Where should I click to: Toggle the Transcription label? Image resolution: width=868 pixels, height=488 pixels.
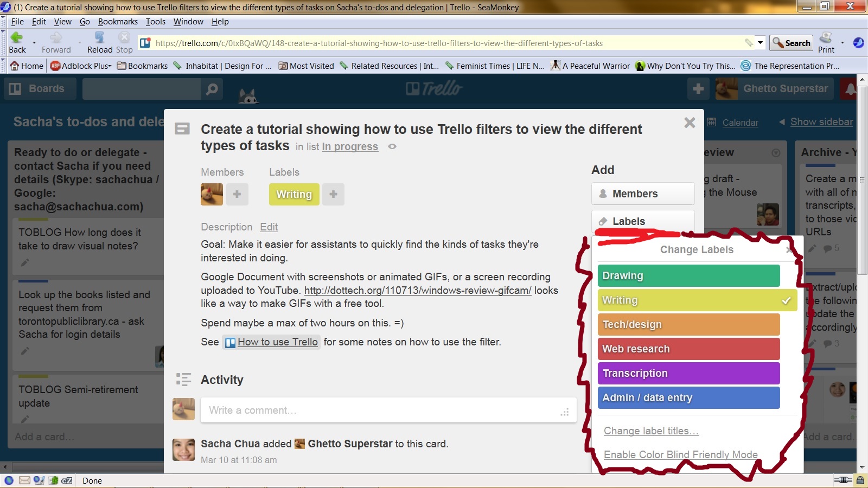[x=688, y=373]
